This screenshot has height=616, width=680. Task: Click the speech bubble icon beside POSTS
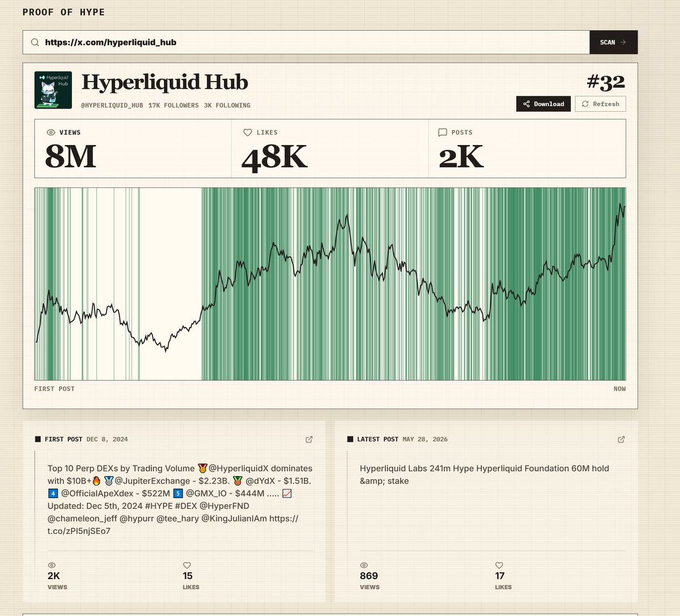(443, 133)
